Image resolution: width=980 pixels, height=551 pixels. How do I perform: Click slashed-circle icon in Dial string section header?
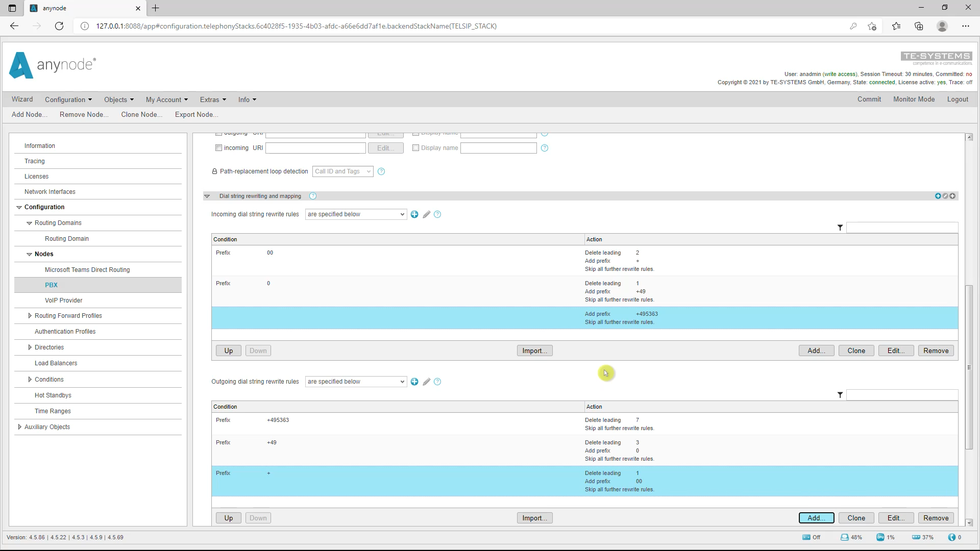pyautogui.click(x=945, y=196)
